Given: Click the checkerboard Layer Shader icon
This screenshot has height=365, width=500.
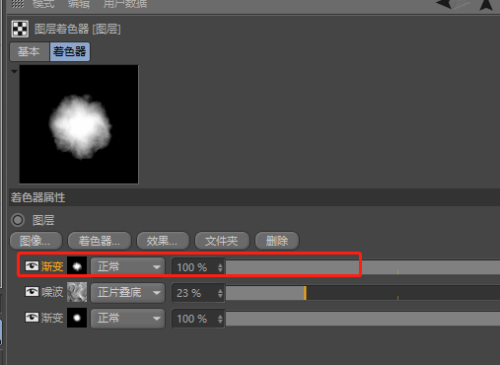Looking at the screenshot, I should point(20,29).
